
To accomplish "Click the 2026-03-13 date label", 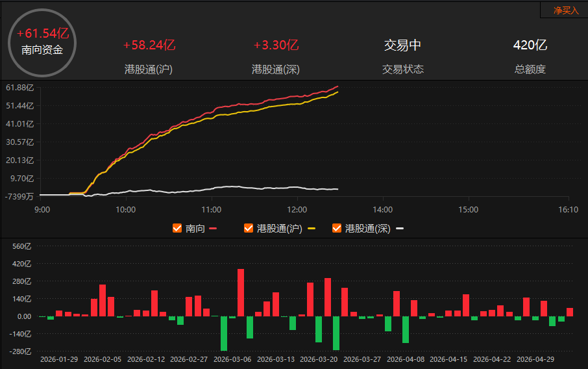I will (x=276, y=359).
